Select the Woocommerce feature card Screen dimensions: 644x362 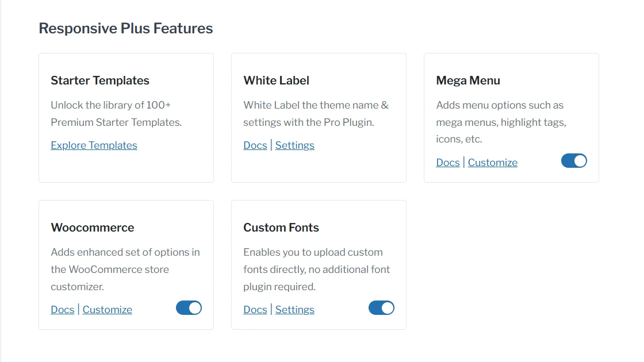[126, 264]
